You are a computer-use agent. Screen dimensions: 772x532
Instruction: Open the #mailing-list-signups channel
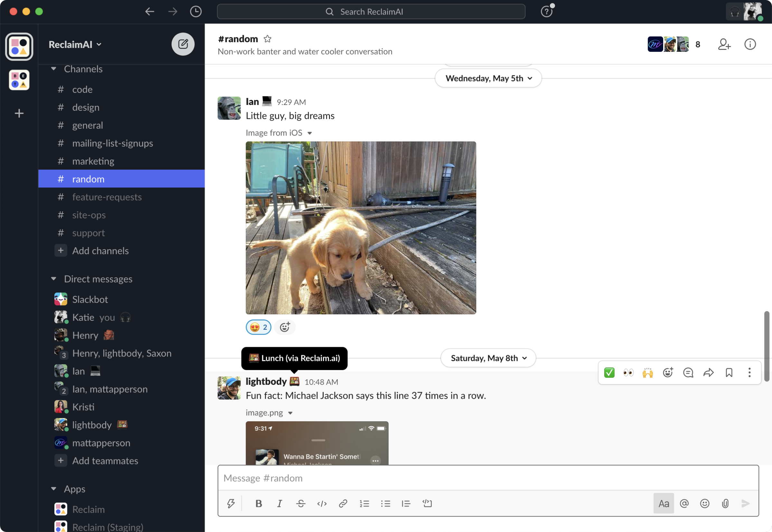(122, 143)
